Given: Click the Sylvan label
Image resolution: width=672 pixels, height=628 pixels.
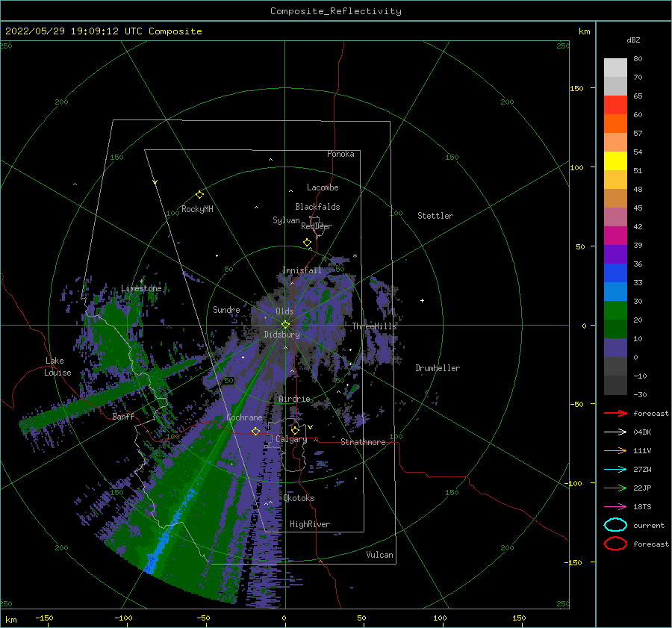Looking at the screenshot, I should 286,220.
